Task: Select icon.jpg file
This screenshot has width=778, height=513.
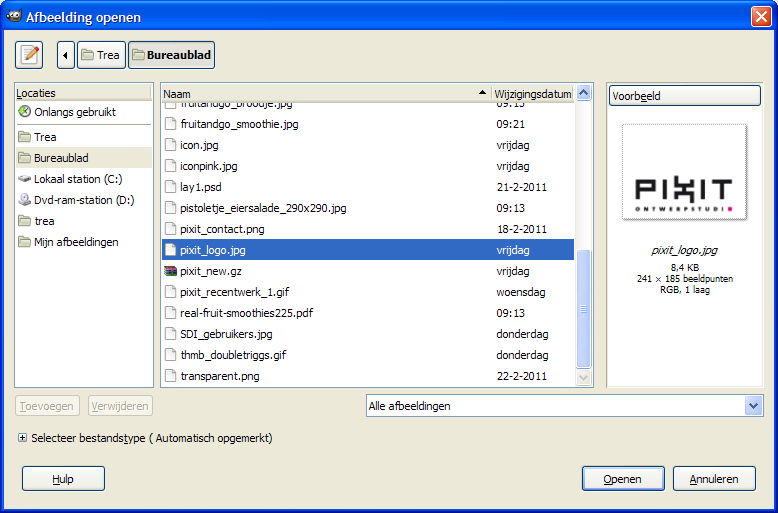Action: tap(368, 145)
